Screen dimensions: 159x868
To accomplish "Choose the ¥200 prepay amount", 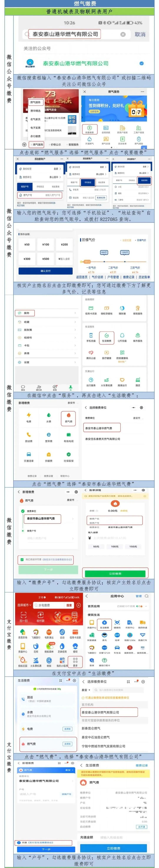I will [64, 245].
